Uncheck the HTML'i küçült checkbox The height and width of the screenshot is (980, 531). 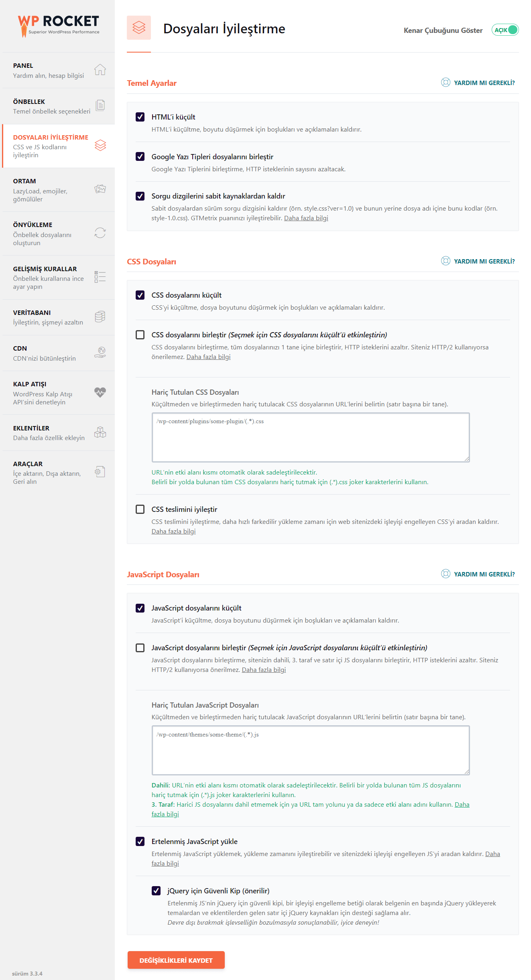point(140,117)
